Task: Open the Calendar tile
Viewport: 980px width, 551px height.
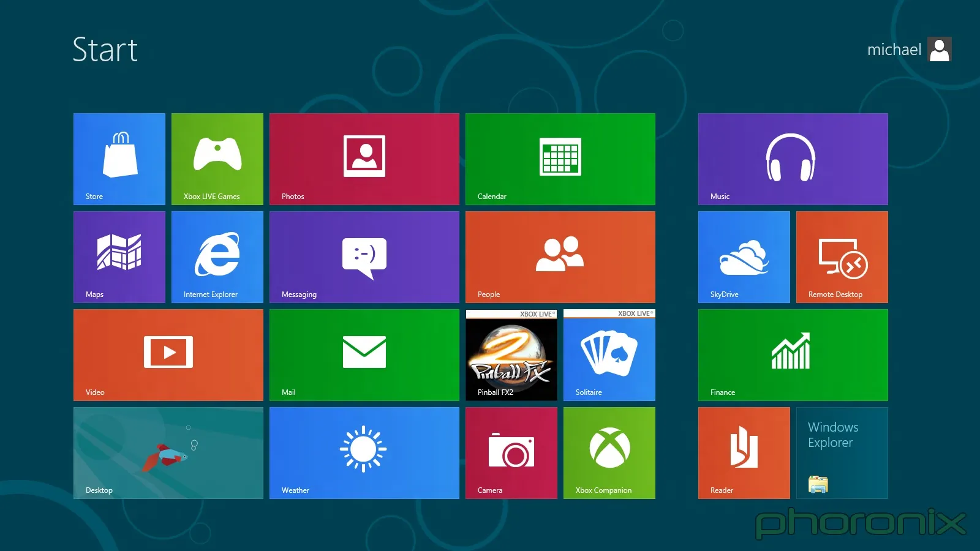Action: pos(560,159)
